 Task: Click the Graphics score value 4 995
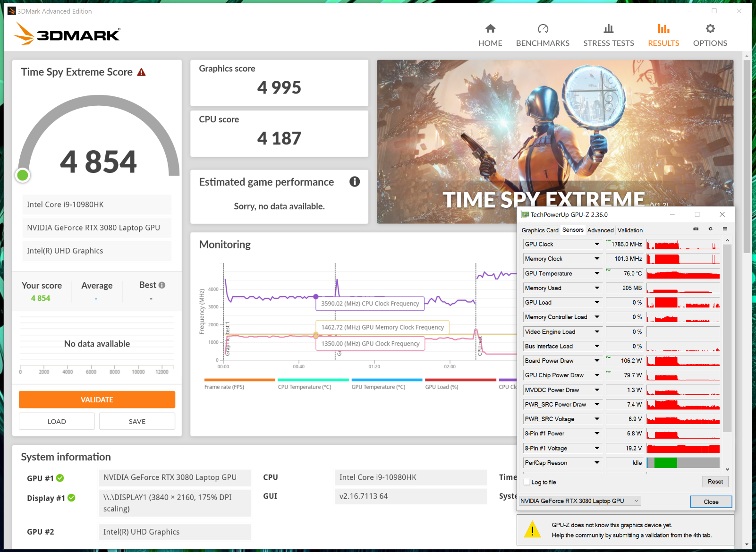(279, 87)
